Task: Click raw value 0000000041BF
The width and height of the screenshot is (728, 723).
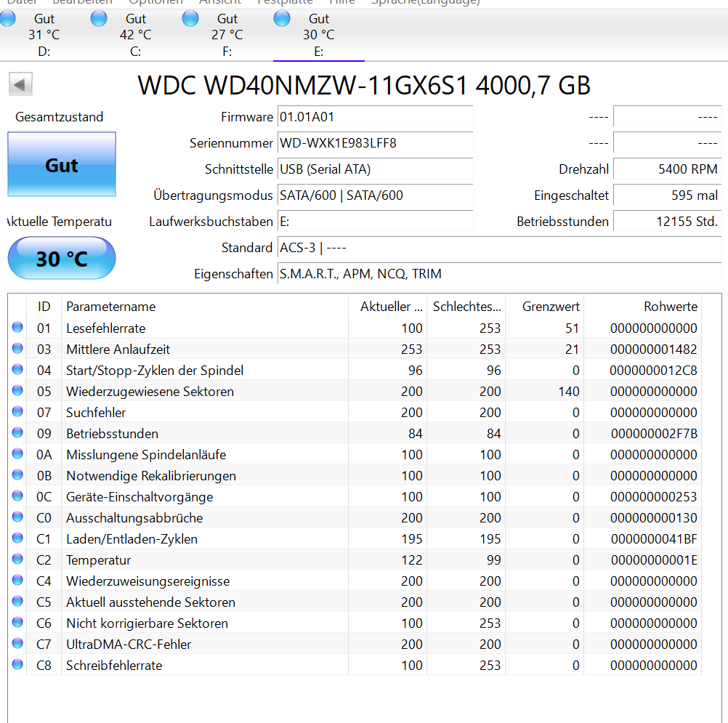Action: (x=654, y=539)
